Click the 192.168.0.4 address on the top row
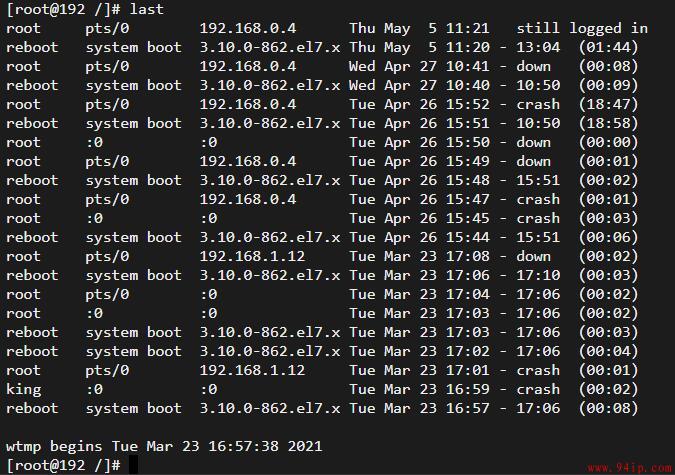The width and height of the screenshot is (675, 475). 248,28
